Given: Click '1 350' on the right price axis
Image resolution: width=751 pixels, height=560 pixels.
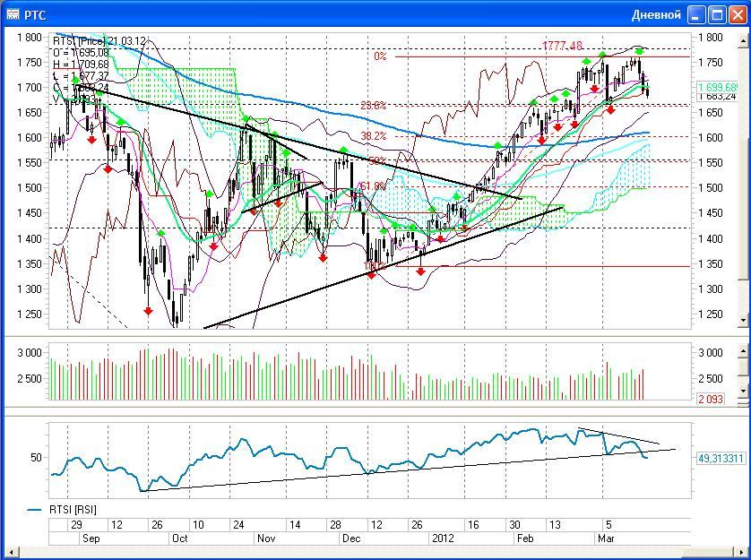Looking at the screenshot, I should click(x=711, y=264).
